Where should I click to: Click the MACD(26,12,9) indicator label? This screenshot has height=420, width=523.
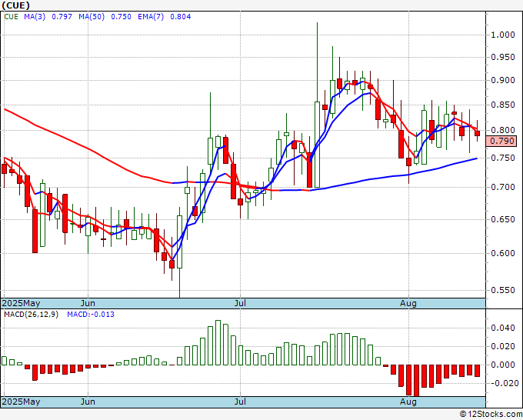(32, 315)
